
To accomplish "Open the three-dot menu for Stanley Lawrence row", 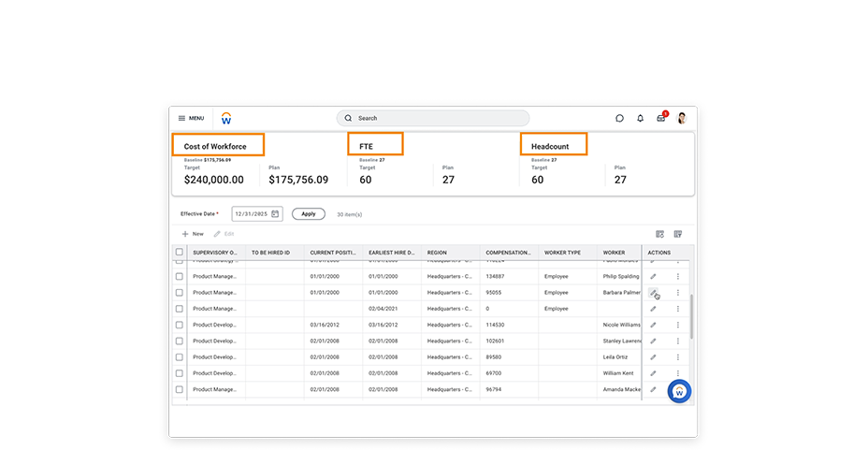I will (x=678, y=341).
